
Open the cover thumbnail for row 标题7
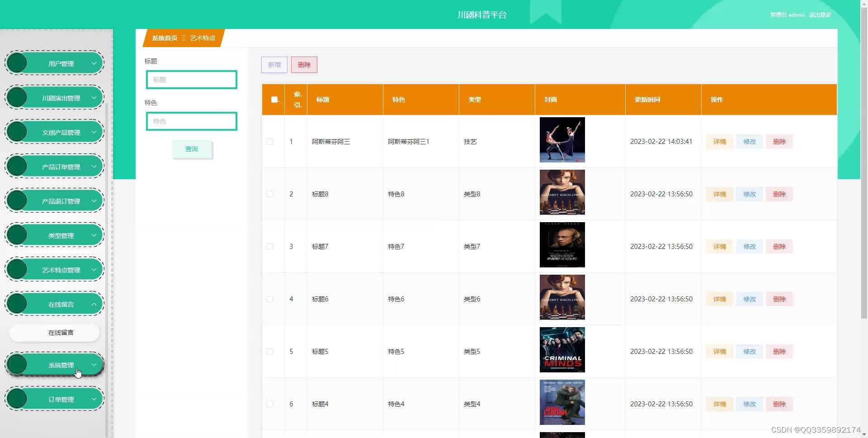click(x=562, y=245)
